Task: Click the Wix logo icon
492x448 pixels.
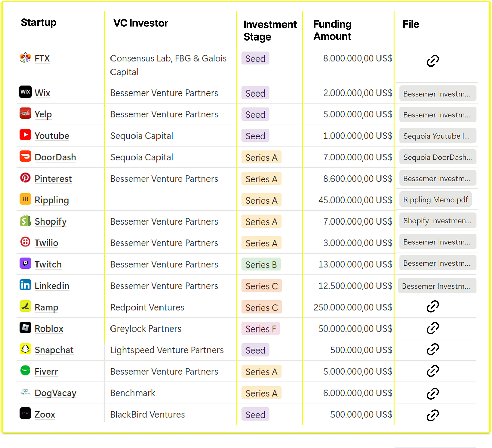Action: (25, 92)
